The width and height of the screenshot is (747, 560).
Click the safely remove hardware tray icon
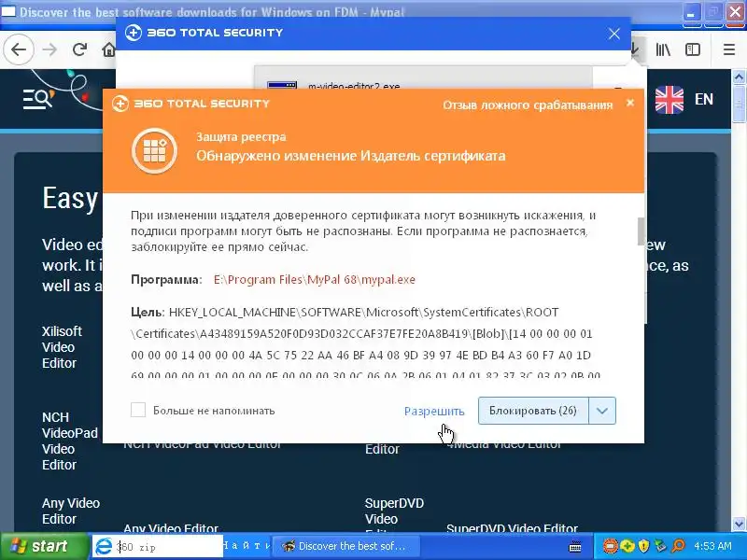pyautogui.click(x=661, y=546)
